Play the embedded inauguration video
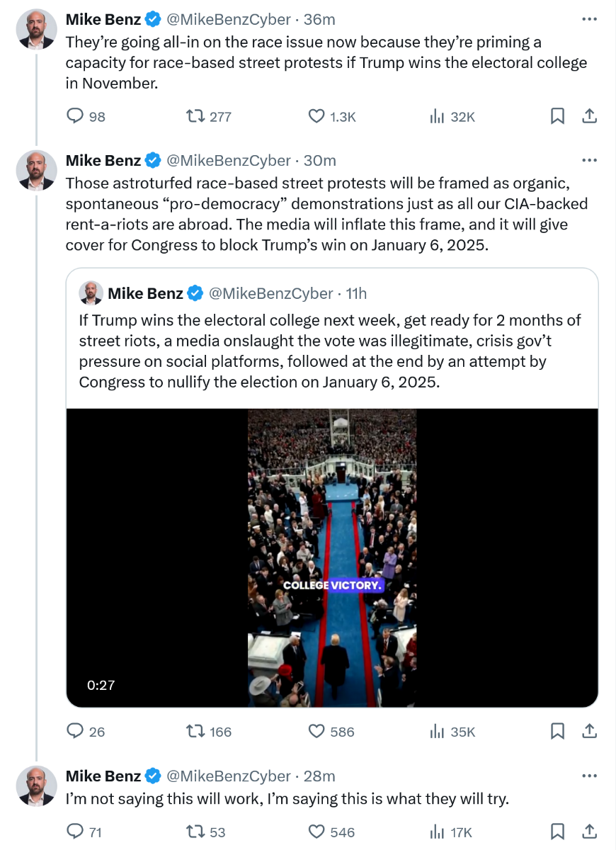The height and width of the screenshot is (850, 616). coord(331,557)
